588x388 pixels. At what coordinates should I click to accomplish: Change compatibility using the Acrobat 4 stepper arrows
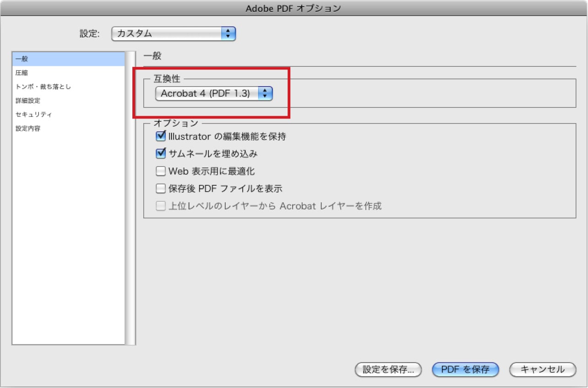point(265,93)
